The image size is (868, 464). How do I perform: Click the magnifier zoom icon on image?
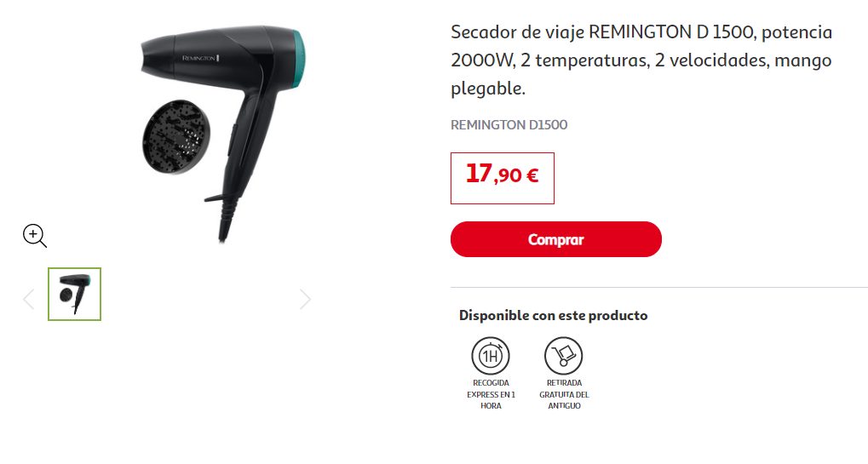click(x=34, y=236)
